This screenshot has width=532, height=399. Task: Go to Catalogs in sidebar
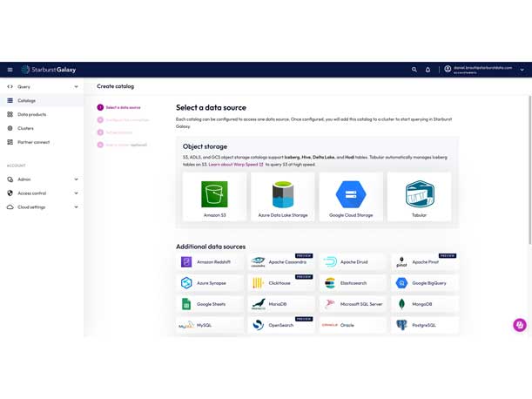27,101
